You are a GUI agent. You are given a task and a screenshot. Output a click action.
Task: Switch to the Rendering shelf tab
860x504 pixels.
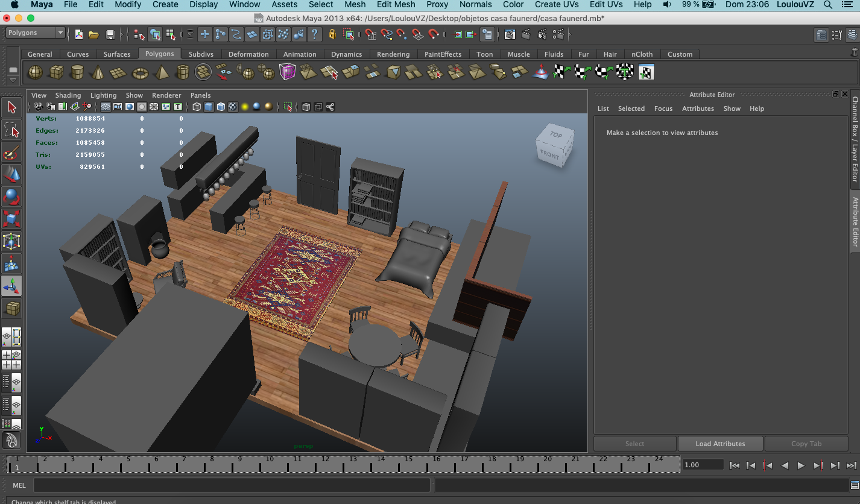(393, 54)
